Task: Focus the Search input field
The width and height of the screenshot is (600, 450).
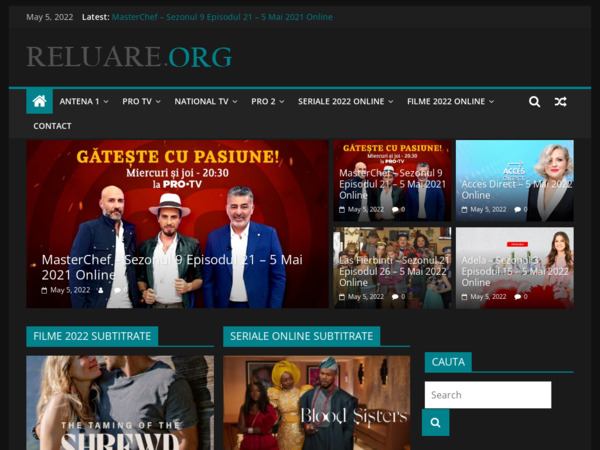Action: [x=488, y=395]
